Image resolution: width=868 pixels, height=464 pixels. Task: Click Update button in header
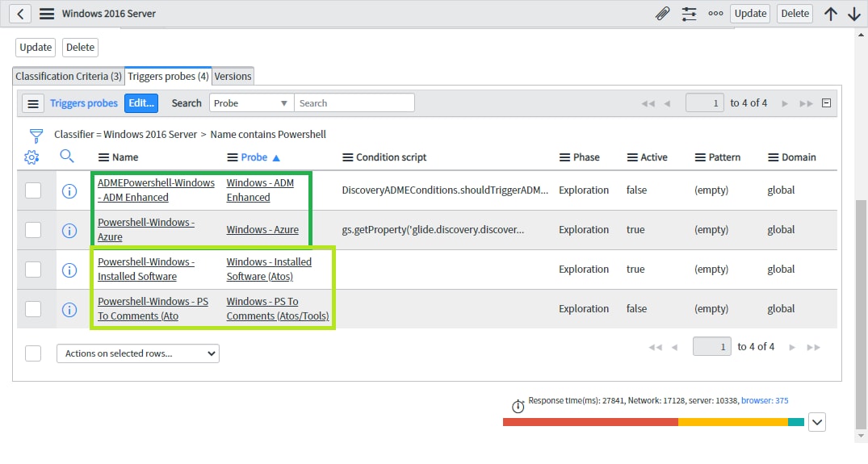(x=750, y=14)
